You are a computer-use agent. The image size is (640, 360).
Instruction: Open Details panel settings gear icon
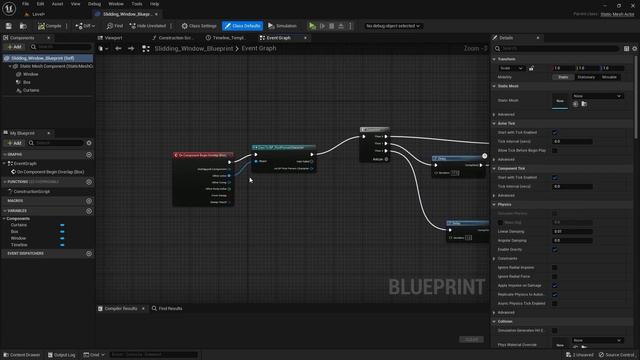(635, 49)
